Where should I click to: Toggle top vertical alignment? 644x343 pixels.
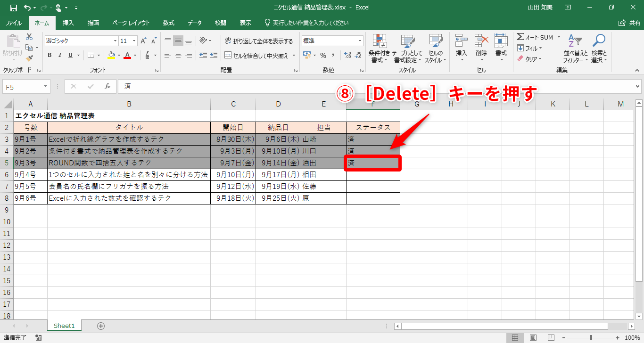click(x=167, y=41)
